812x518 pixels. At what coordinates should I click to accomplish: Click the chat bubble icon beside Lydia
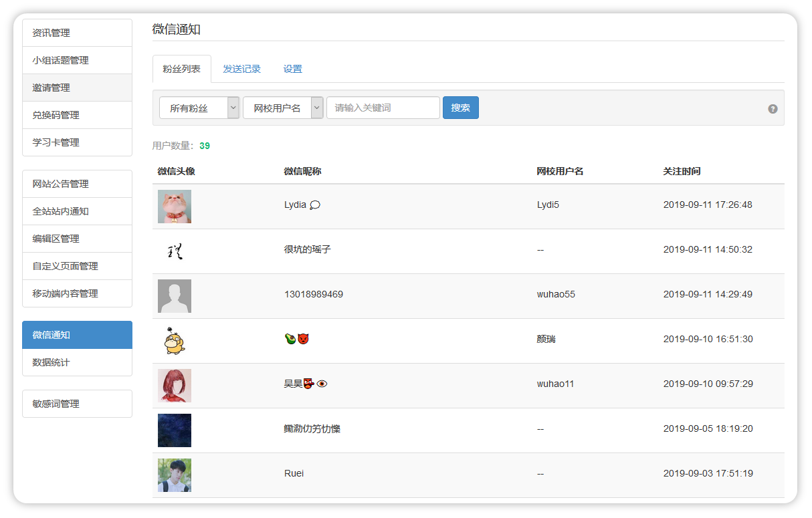315,205
